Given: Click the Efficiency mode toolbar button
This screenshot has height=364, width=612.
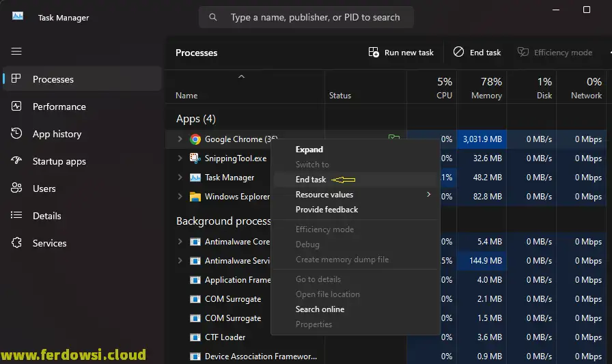Looking at the screenshot, I should 555,53.
